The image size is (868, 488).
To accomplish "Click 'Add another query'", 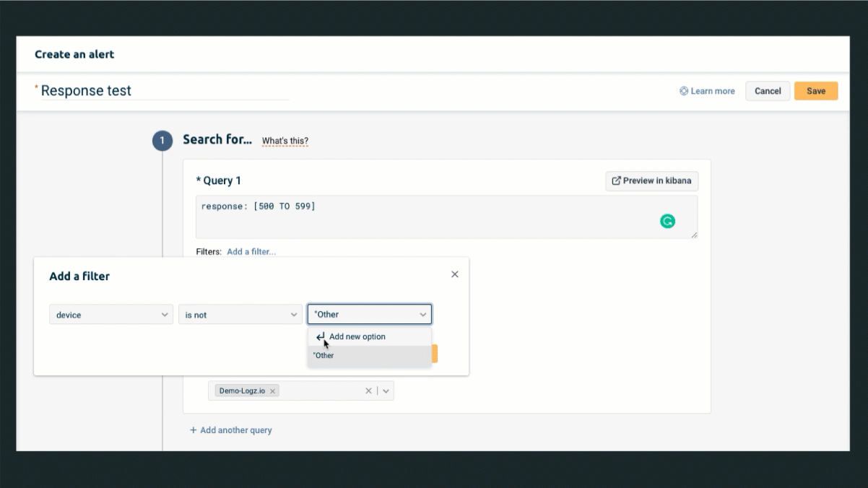I will coord(231,430).
